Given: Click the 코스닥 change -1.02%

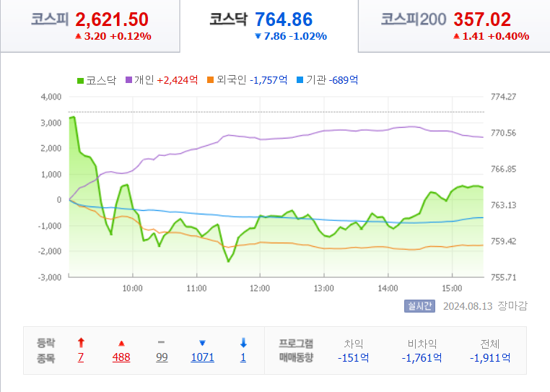Looking at the screenshot, I should click(308, 36).
